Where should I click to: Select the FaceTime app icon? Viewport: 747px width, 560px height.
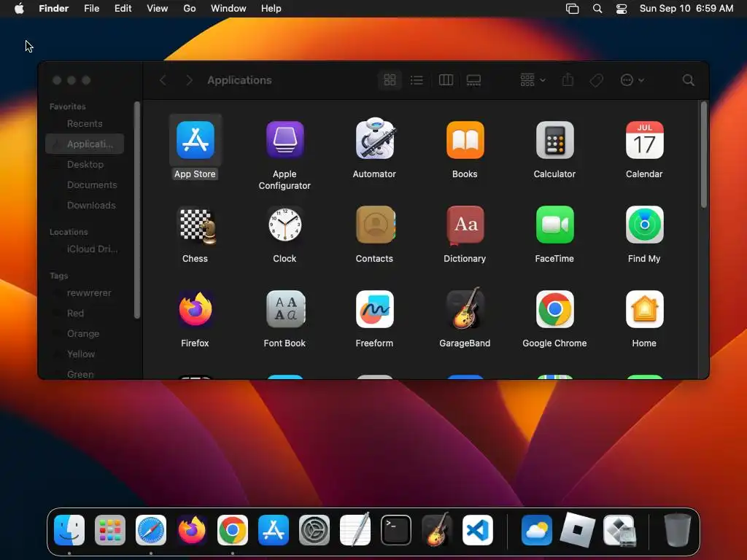pyautogui.click(x=554, y=225)
